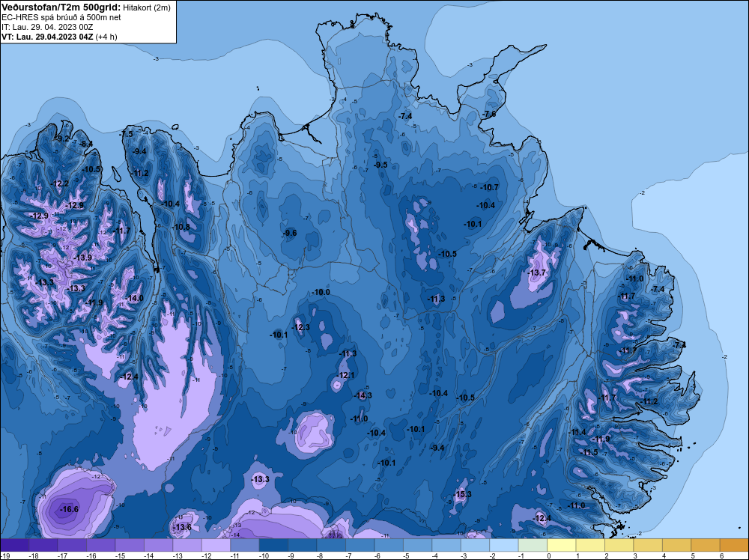Viewport: 749px width, 560px height.
Task: Pick the pale green legend swatch labeled -1
Action: click(533, 545)
